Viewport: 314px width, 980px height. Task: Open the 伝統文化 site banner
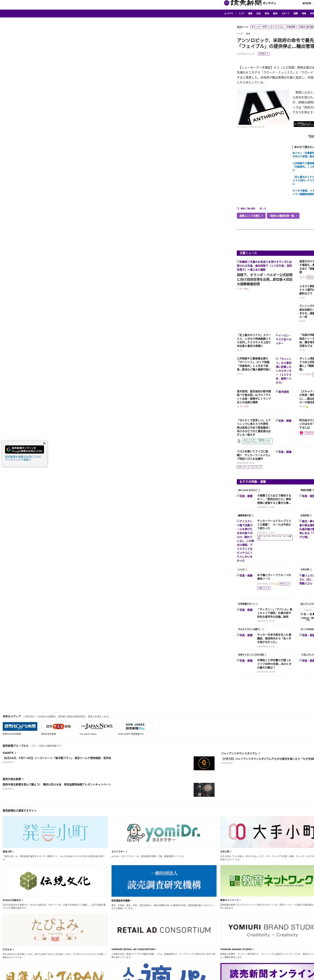point(55,881)
